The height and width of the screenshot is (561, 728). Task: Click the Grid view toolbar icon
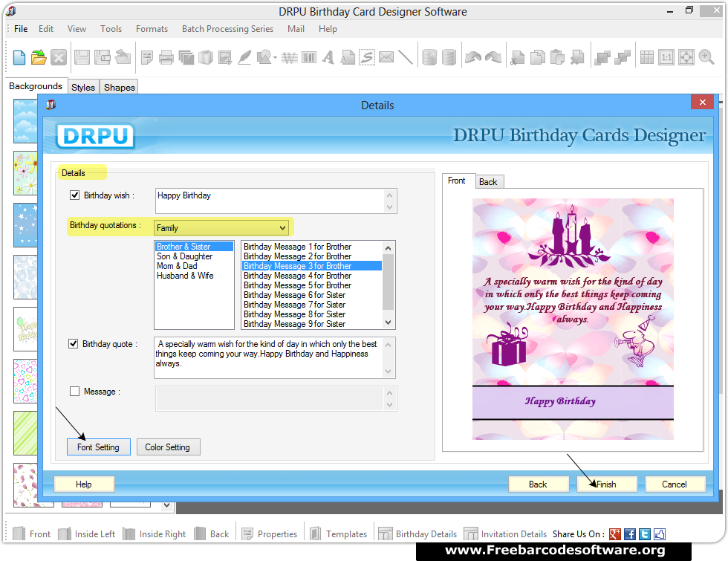point(647,58)
